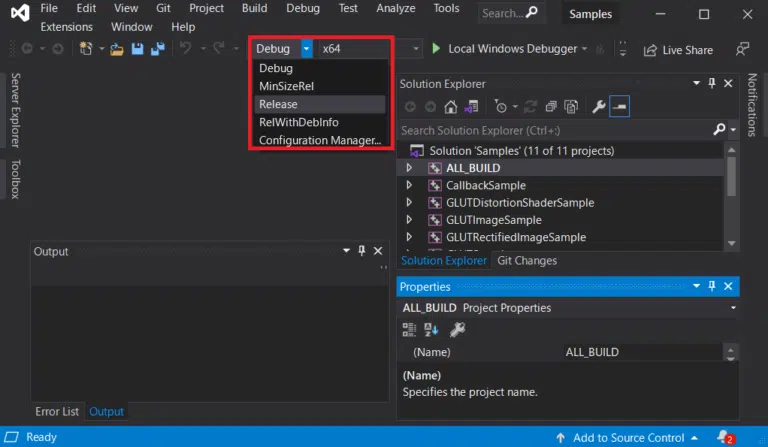This screenshot has width=768, height=447.
Task: Click the green Start debugging arrow
Action: (437, 49)
